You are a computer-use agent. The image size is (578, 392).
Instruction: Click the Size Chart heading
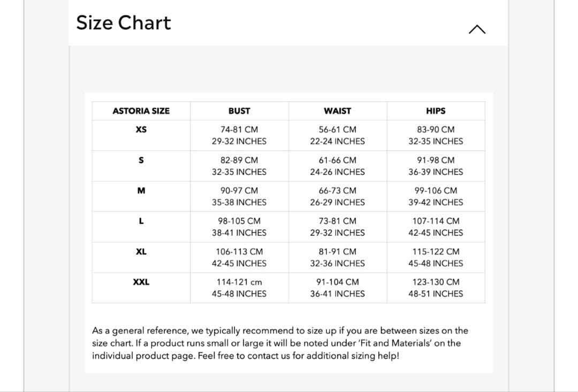[x=124, y=23]
